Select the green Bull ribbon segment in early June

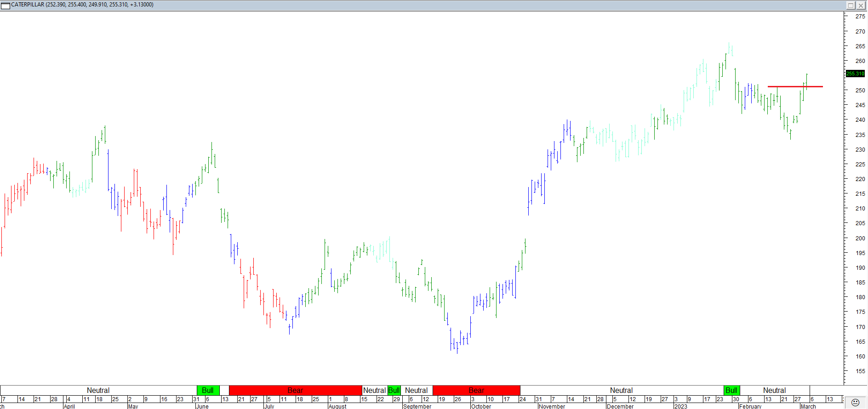point(208,390)
